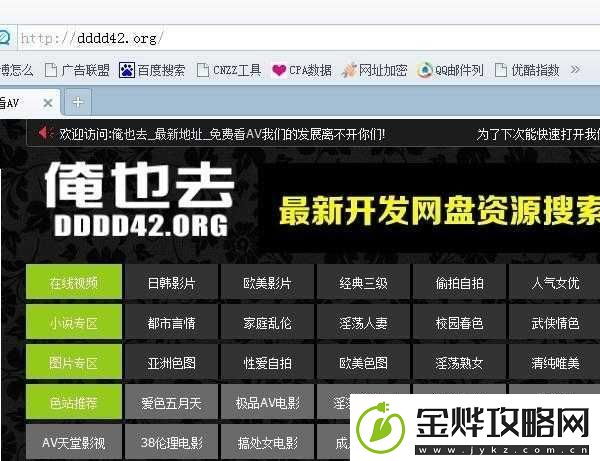
Task: Click the pink heart icon for CPA数据
Action: click(279, 70)
